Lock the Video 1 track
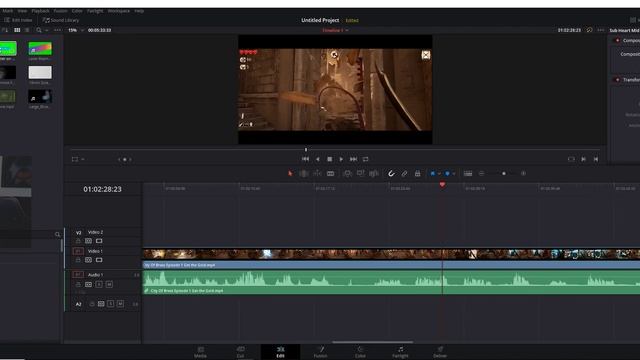 tap(78, 260)
